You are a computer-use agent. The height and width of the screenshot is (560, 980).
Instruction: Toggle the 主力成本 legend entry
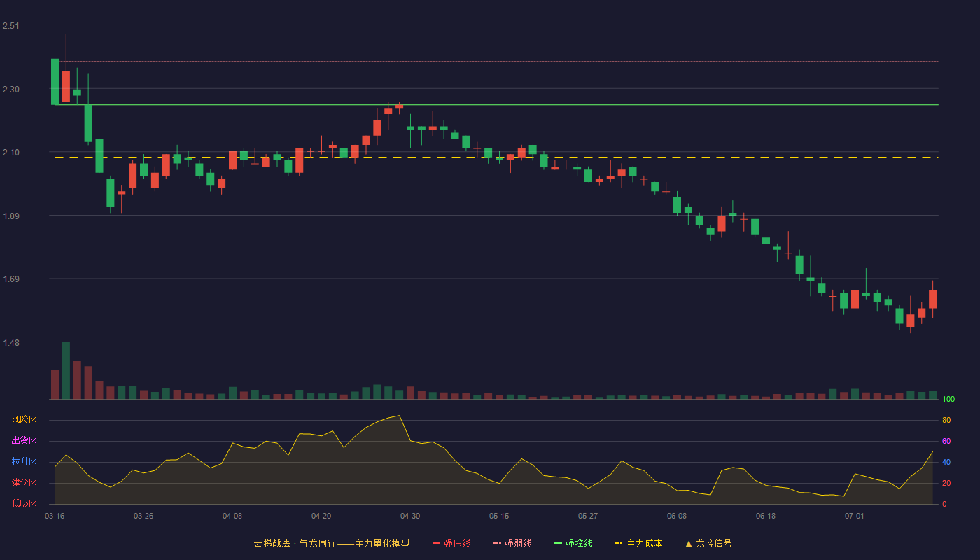tap(638, 543)
